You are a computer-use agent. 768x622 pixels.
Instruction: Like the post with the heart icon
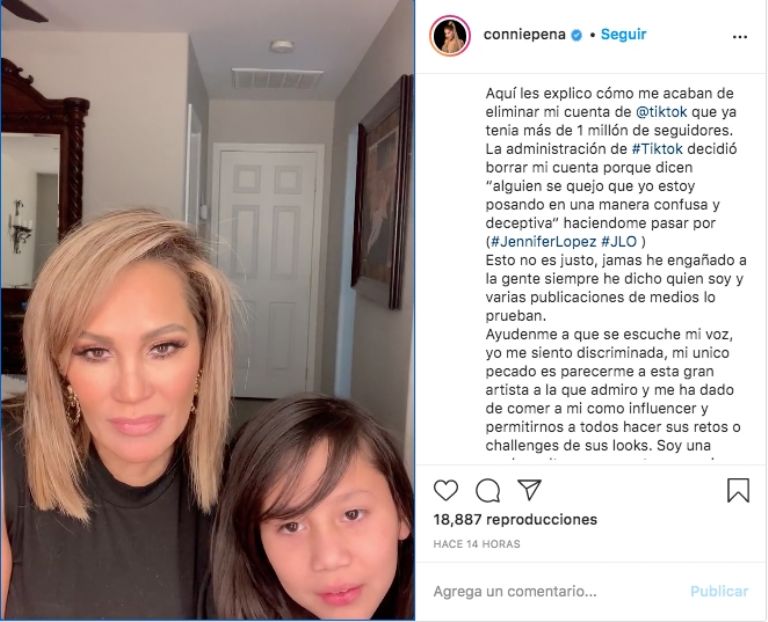(446, 490)
